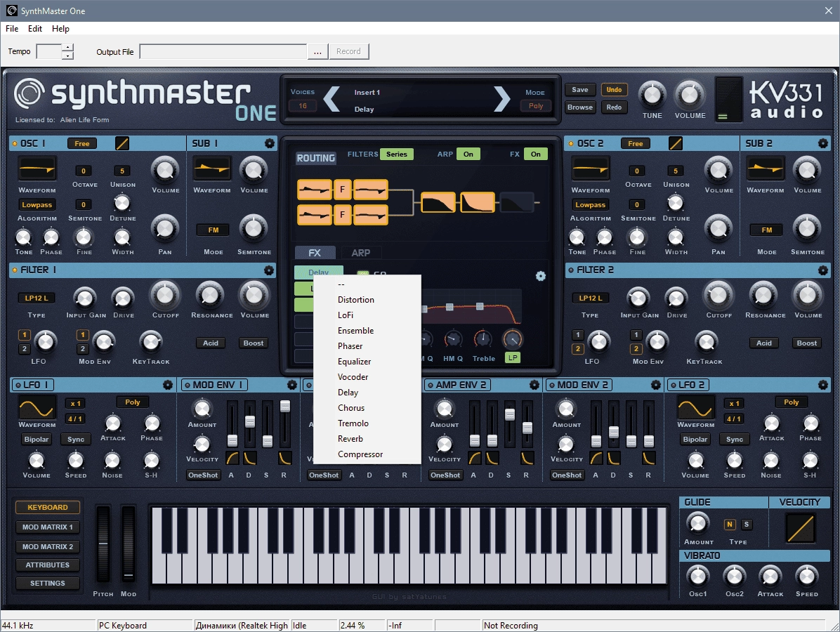Choose Reverb from the effect menu
The width and height of the screenshot is (840, 632).
pyautogui.click(x=367, y=439)
